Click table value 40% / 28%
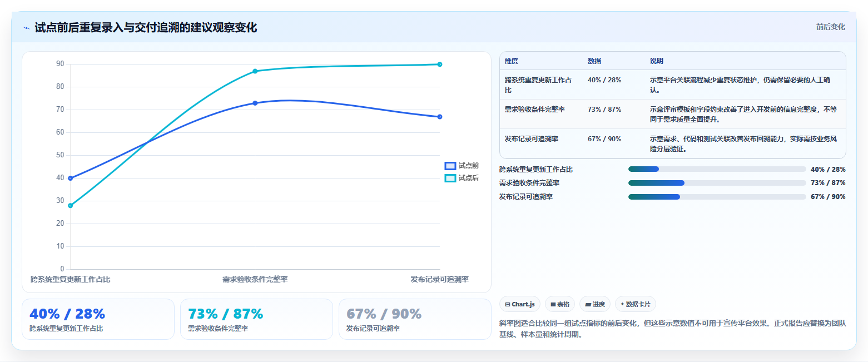Screen dimensions: 868x362 pyautogui.click(x=604, y=80)
